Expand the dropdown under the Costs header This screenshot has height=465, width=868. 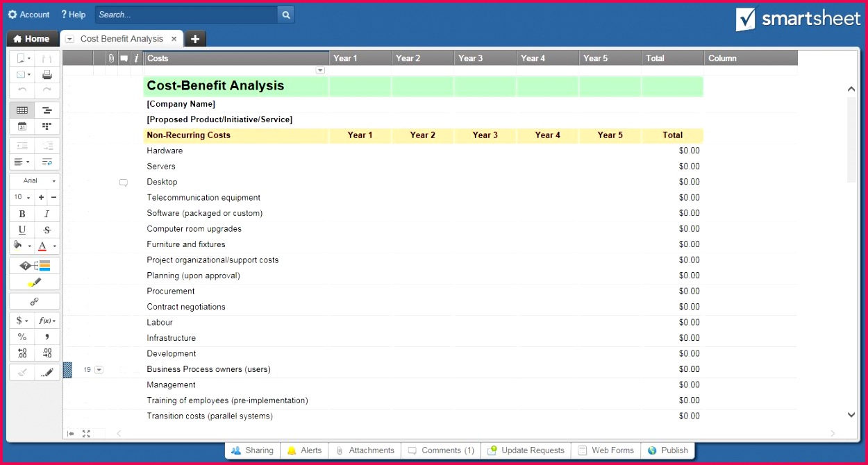(x=320, y=69)
